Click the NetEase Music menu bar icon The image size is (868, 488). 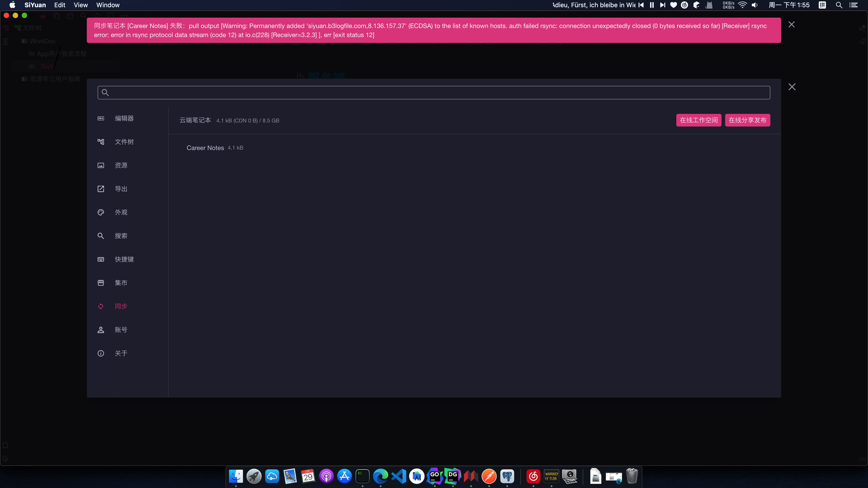(x=684, y=5)
